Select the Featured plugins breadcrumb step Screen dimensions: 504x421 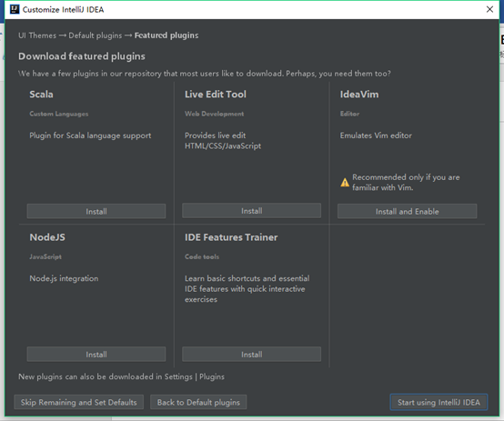(x=166, y=35)
